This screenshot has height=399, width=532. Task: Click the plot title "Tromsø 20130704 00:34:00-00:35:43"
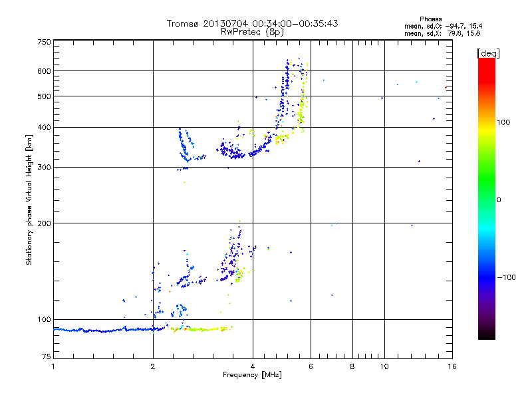click(252, 23)
